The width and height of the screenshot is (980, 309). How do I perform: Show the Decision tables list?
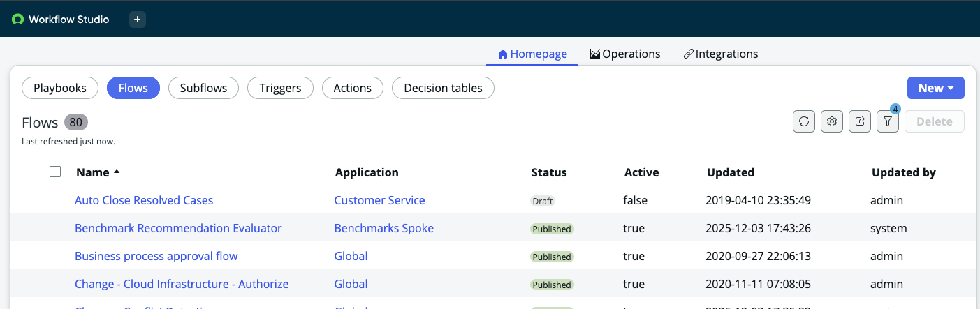tap(443, 88)
